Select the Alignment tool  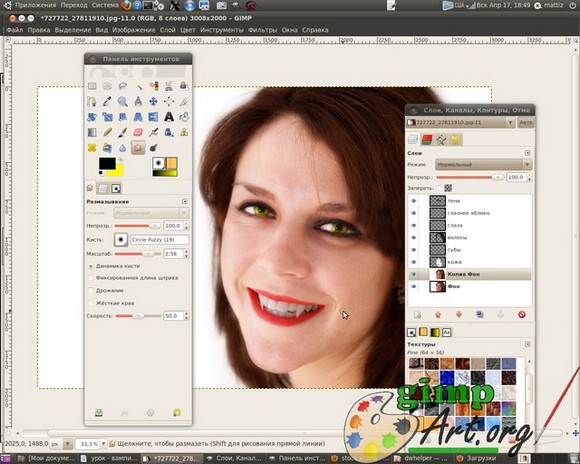[169, 101]
